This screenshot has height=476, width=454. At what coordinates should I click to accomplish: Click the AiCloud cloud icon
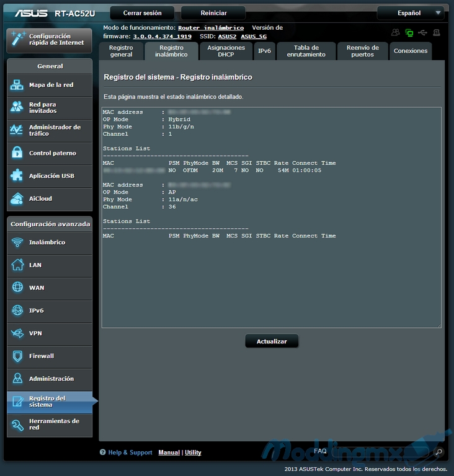(17, 198)
